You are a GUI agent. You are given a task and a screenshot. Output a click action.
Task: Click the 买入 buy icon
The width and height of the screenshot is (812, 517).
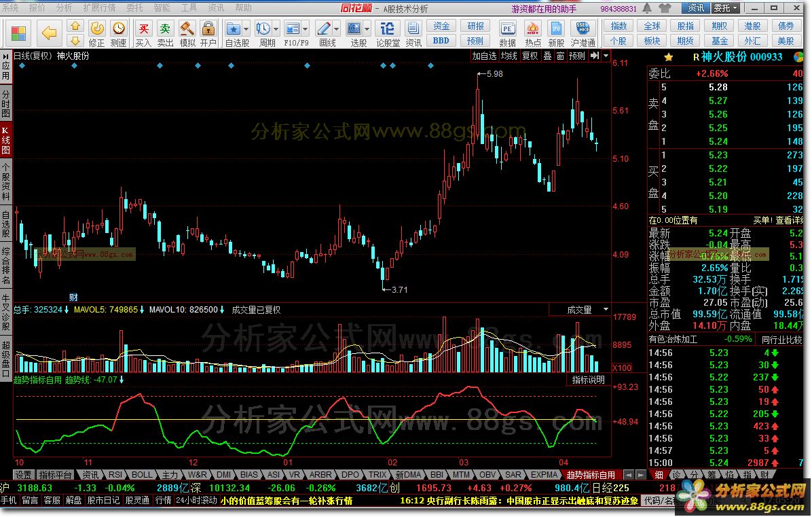coord(143,34)
